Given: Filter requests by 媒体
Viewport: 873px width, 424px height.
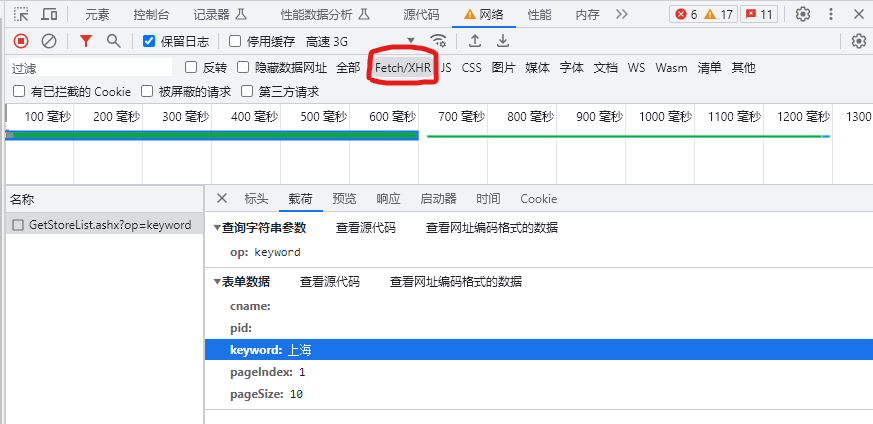Looking at the screenshot, I should tap(537, 68).
